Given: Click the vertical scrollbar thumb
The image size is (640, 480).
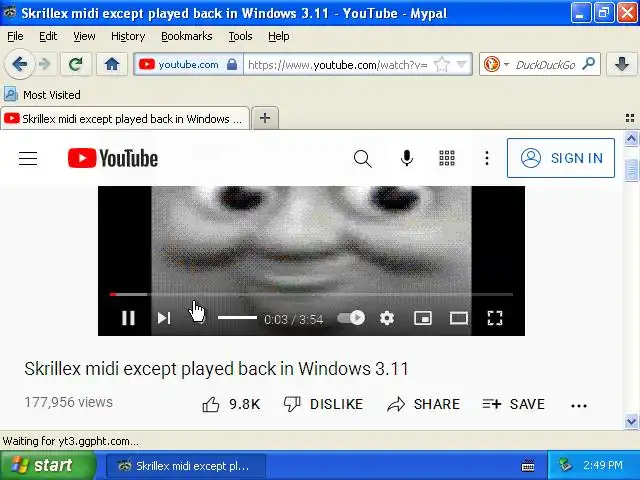Looking at the screenshot, I should (x=631, y=169).
